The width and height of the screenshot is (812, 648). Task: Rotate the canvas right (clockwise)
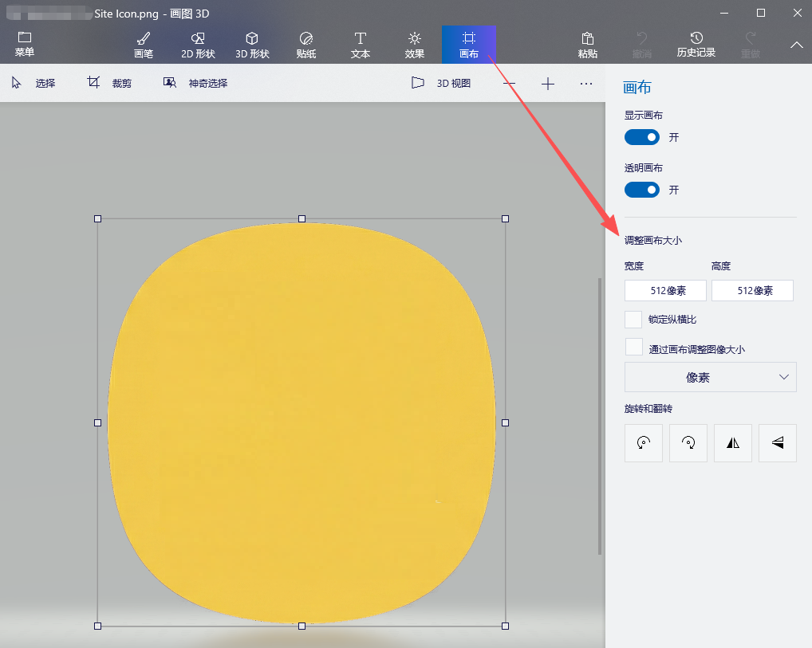(688, 442)
